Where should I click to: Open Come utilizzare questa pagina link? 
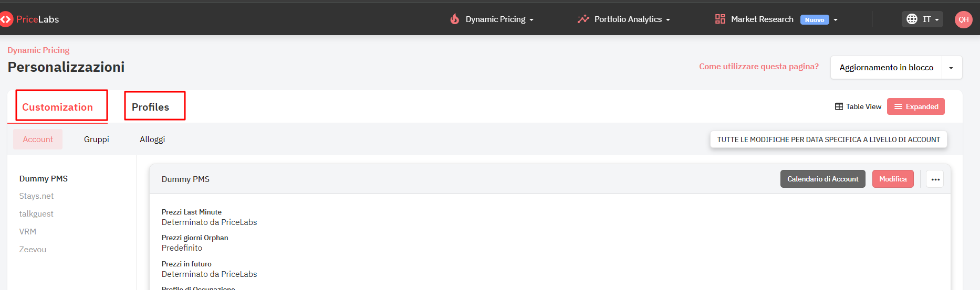(x=759, y=67)
